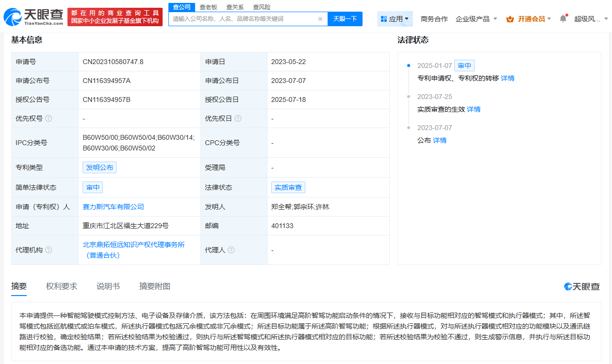This screenshot has width=612, height=364.
Task: Open 详情 for 实质审查的生效
Action: pos(474,109)
